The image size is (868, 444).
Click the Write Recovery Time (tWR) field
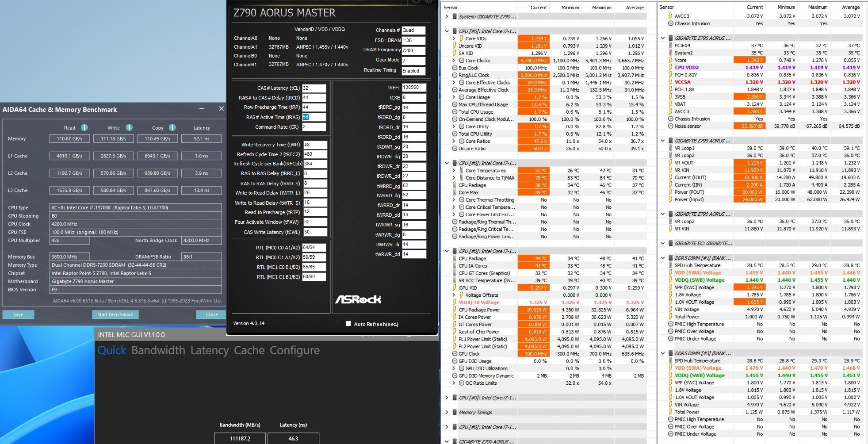point(315,145)
